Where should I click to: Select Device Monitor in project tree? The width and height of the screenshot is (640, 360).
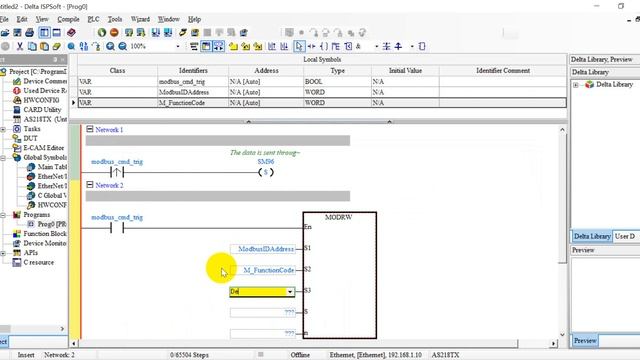point(44,243)
